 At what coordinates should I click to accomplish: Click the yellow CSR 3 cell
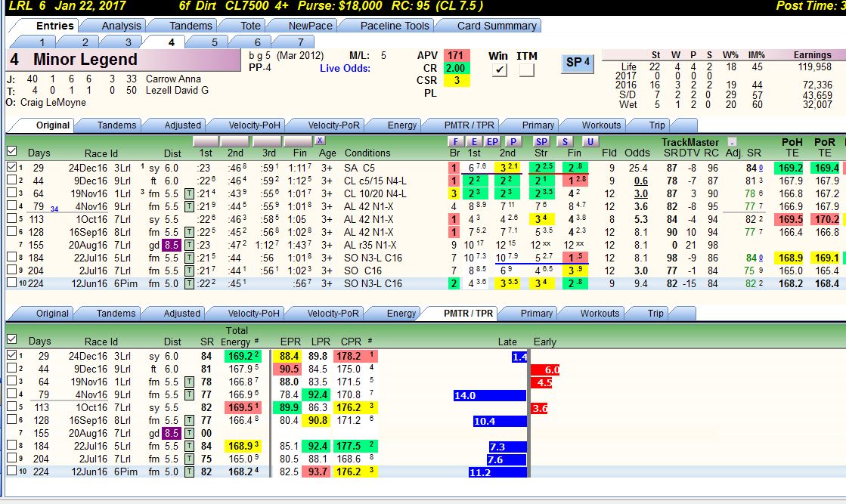click(457, 80)
